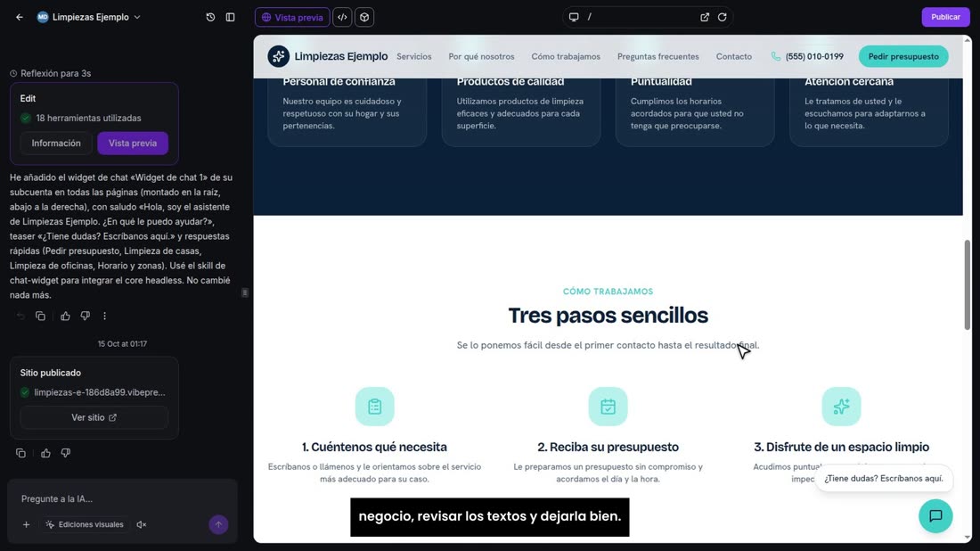Expand 18 herramientas utilizadas row
The width and height of the screenshot is (980, 551).
click(x=81, y=118)
